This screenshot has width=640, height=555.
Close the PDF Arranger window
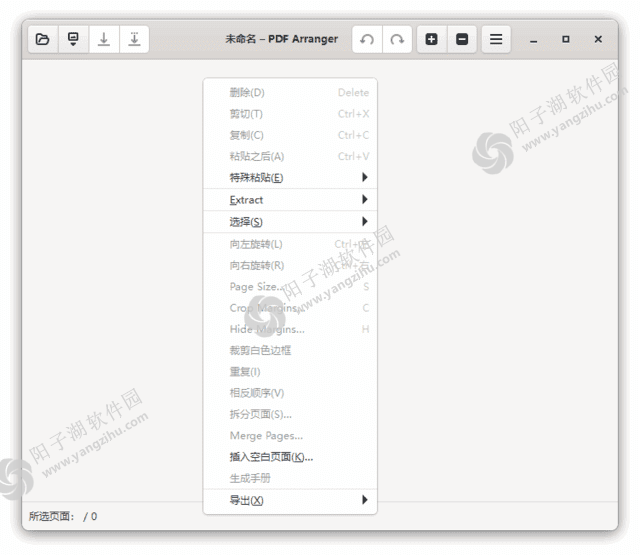[598, 39]
